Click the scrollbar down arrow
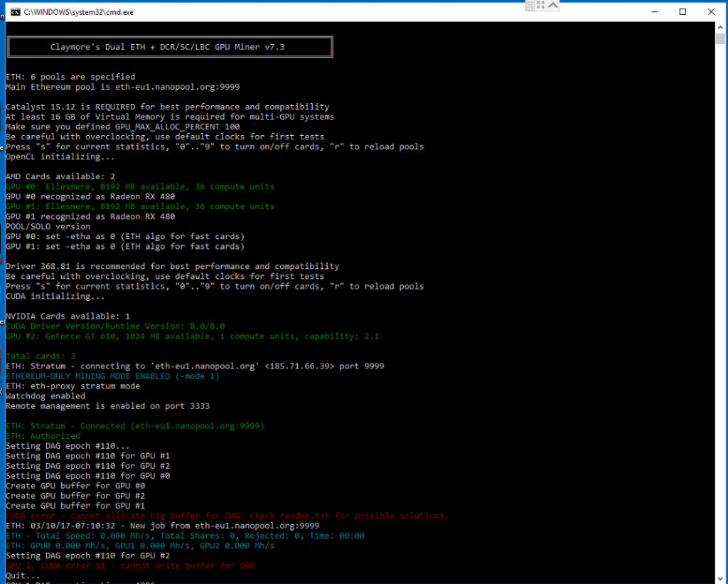728x584 pixels. [x=721, y=578]
